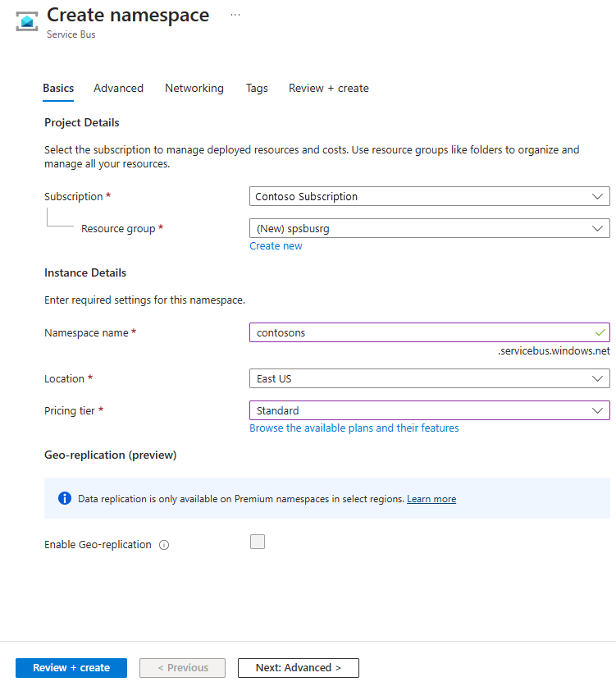Click the info icon in the data replication banner
Image resolution: width=616 pixels, height=691 pixels.
pos(65,497)
